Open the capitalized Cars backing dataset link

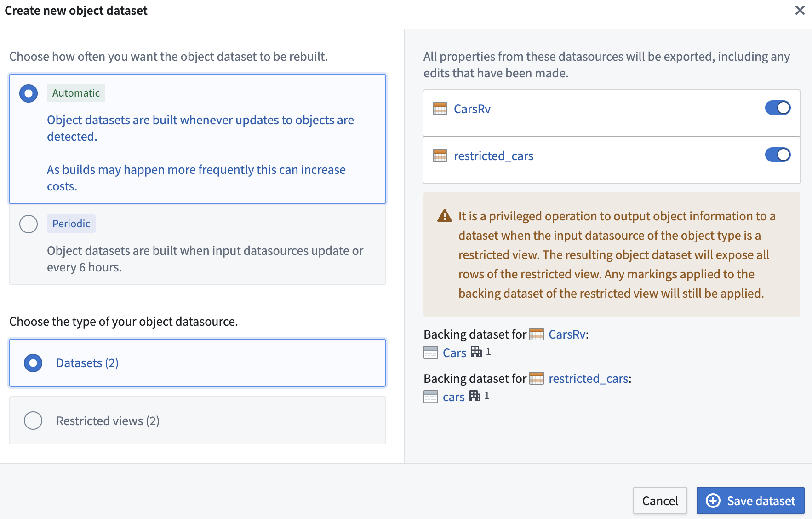(x=454, y=353)
